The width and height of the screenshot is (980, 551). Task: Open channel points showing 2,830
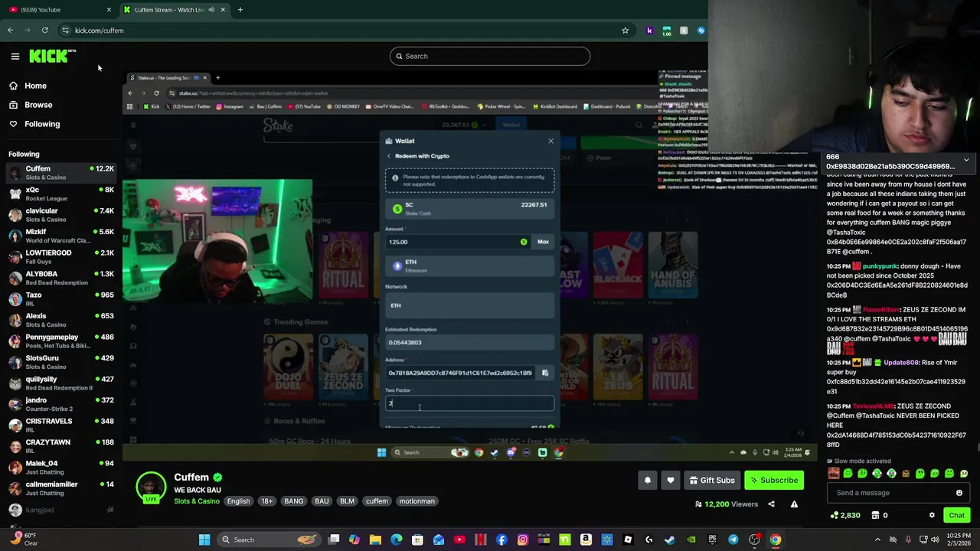coord(845,516)
